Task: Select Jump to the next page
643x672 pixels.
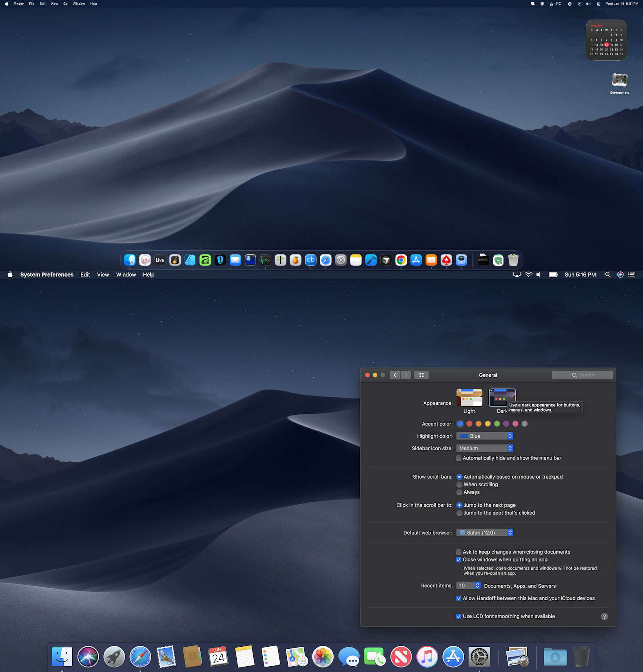Action: [459, 505]
